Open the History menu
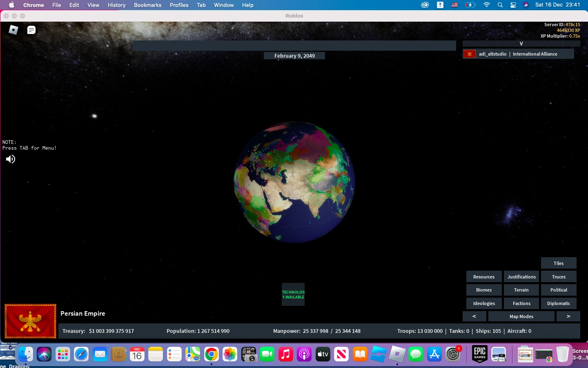This screenshot has height=368, width=588. 116,5
